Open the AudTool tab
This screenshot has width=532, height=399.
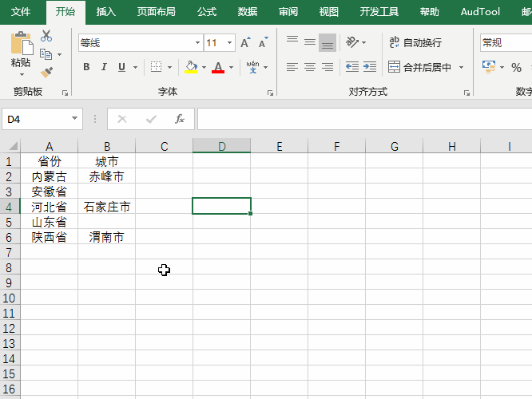[480, 12]
